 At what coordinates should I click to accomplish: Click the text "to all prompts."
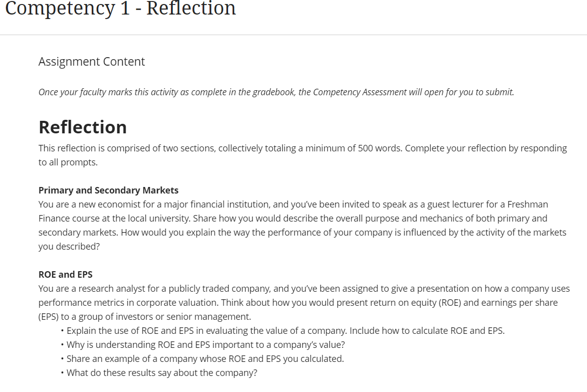click(68, 162)
